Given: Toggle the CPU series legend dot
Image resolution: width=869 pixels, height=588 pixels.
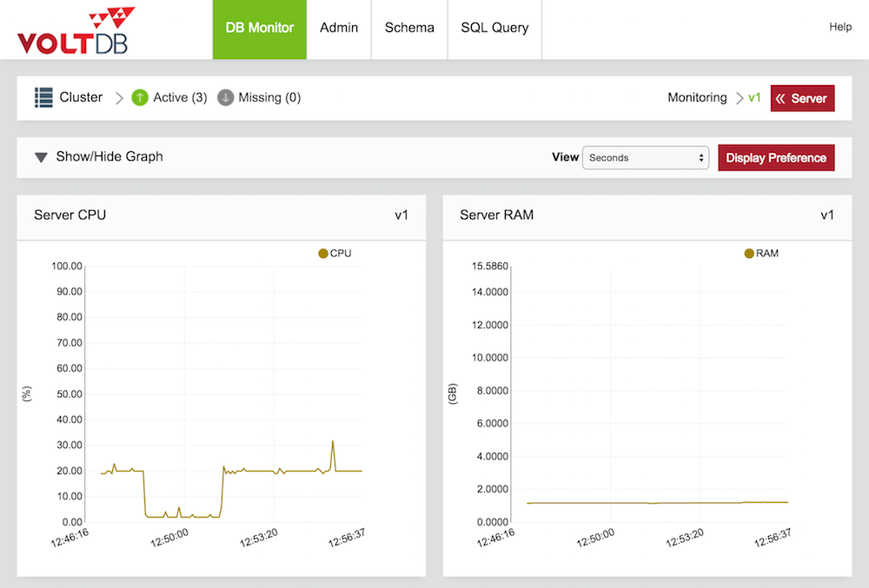Looking at the screenshot, I should coord(323,254).
